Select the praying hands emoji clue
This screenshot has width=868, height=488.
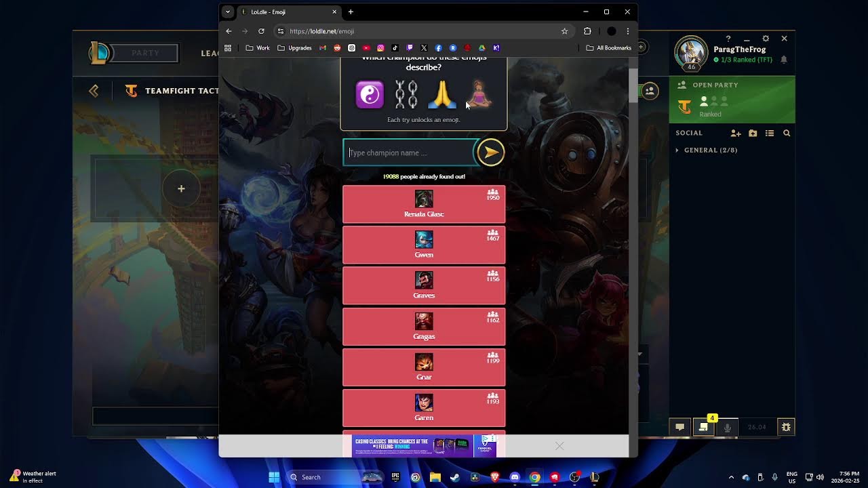(x=441, y=95)
